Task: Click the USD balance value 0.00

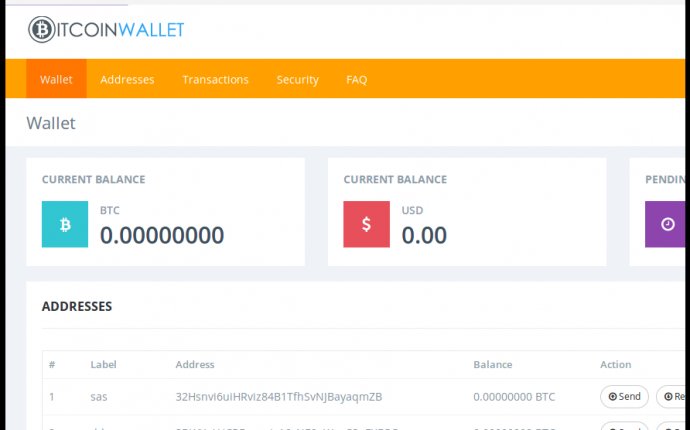Action: pyautogui.click(x=424, y=235)
